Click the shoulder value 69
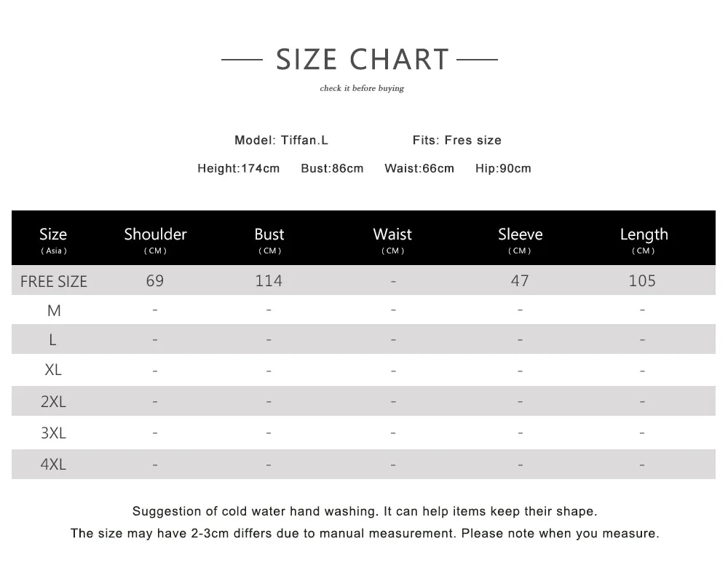This screenshot has width=728, height=568. click(x=155, y=280)
